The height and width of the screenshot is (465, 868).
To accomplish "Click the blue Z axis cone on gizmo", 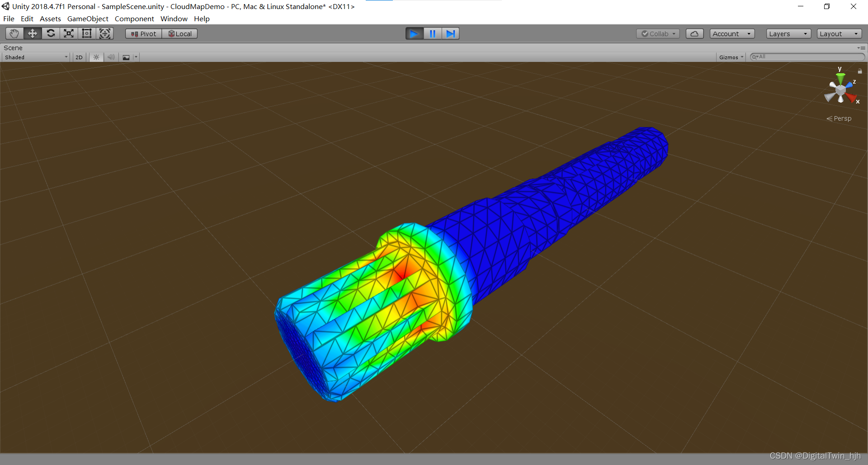I will click(849, 85).
